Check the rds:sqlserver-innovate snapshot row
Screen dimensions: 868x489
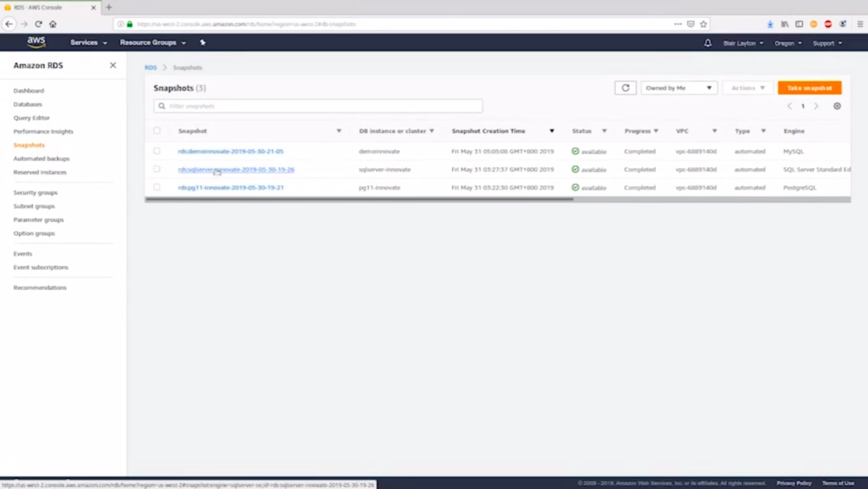click(x=157, y=169)
